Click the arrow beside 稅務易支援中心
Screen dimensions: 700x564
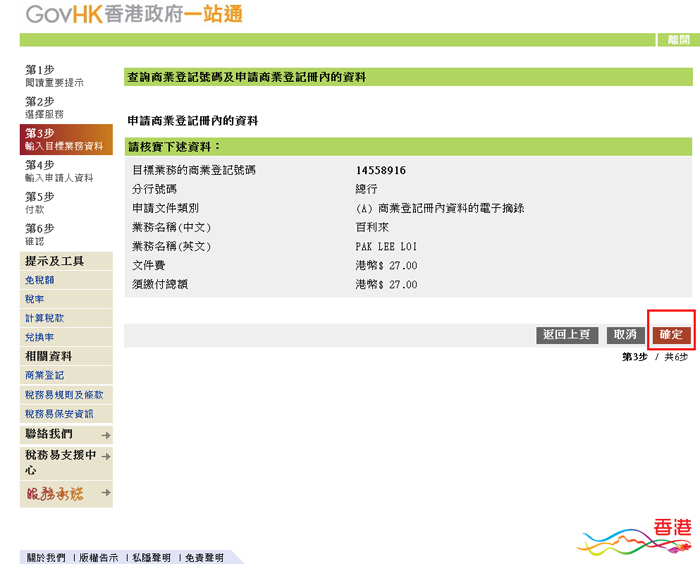tap(106, 456)
